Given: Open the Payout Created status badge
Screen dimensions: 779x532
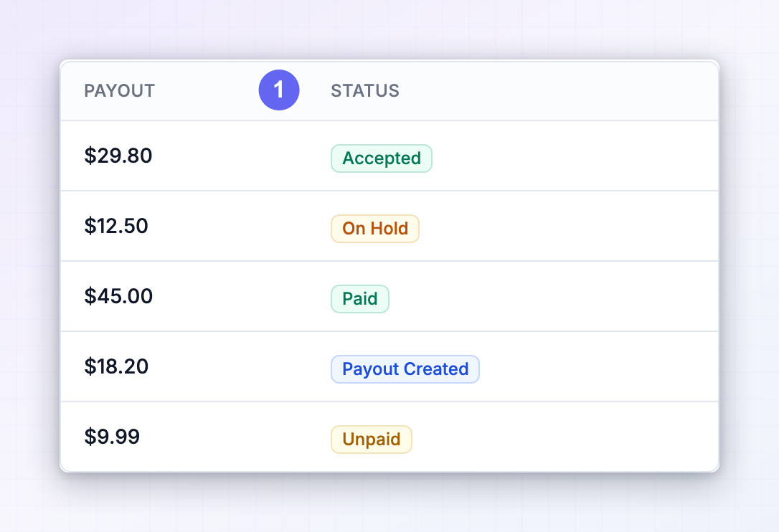Looking at the screenshot, I should point(405,369).
